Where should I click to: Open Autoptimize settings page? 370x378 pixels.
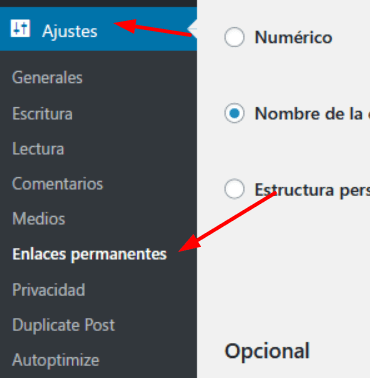tap(56, 360)
